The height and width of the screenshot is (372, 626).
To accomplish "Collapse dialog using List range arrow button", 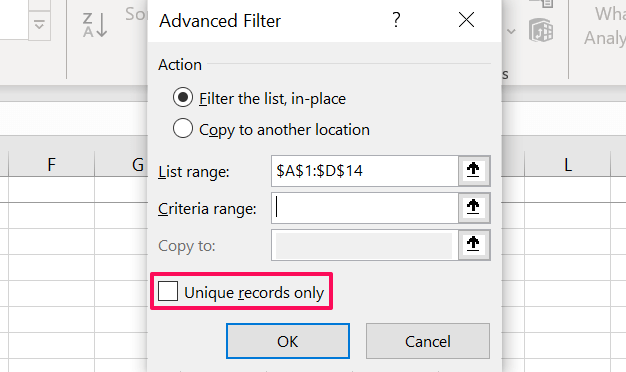I will (x=473, y=170).
